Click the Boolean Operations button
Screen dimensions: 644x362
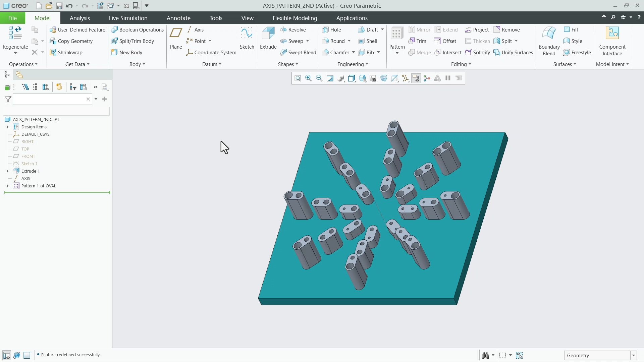138,30
